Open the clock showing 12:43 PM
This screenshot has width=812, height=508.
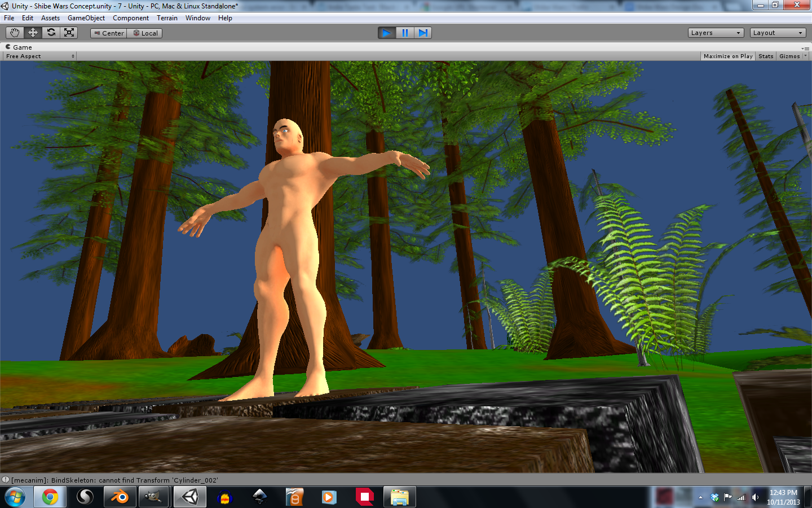(x=783, y=497)
